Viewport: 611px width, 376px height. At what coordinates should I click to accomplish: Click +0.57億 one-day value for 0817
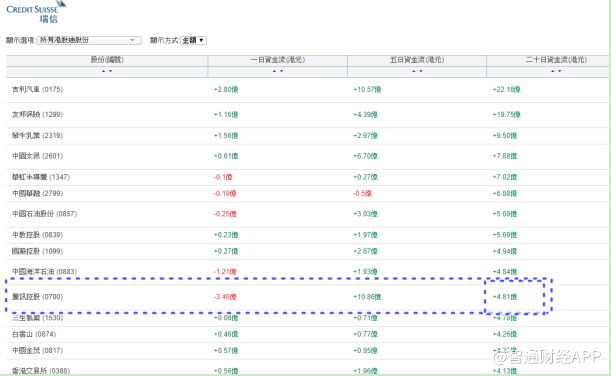(x=226, y=350)
